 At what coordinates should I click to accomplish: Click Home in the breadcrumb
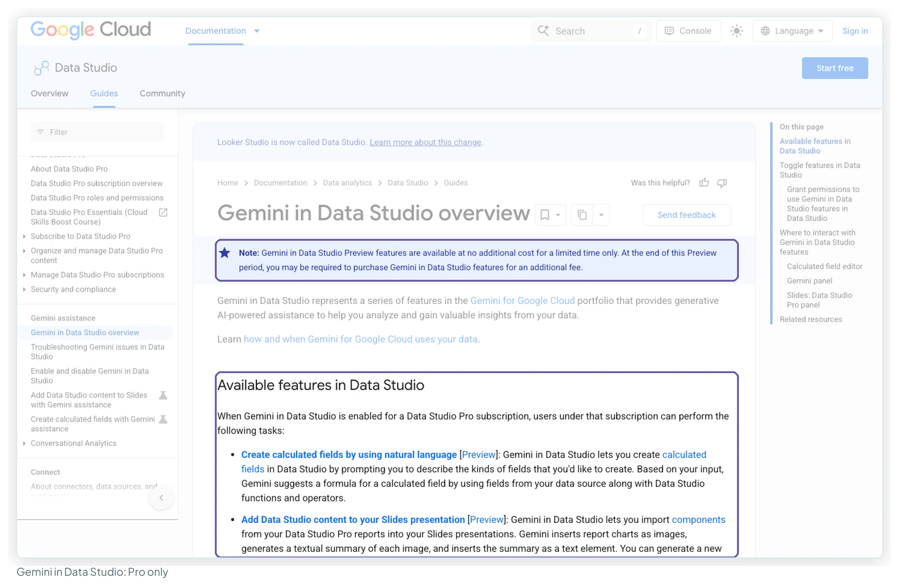[228, 183]
